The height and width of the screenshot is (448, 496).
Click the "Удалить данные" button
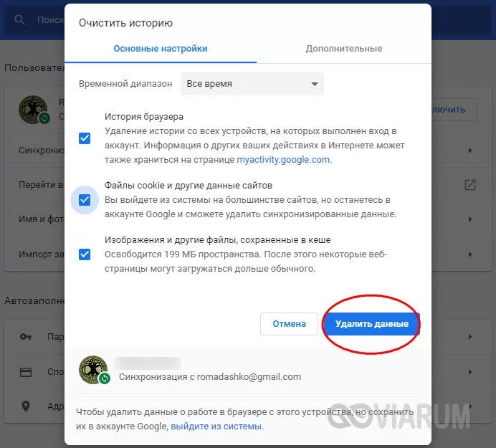[x=372, y=324]
